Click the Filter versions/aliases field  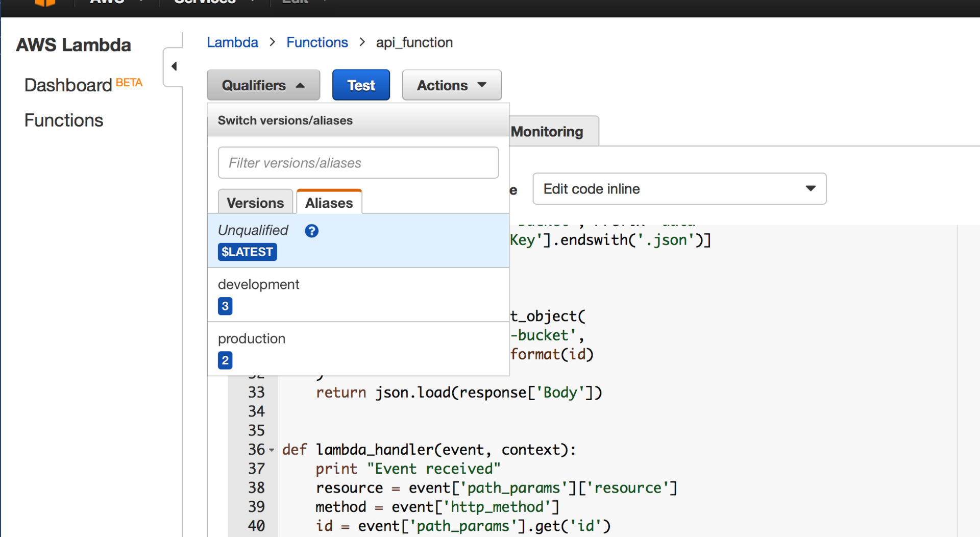pos(358,162)
